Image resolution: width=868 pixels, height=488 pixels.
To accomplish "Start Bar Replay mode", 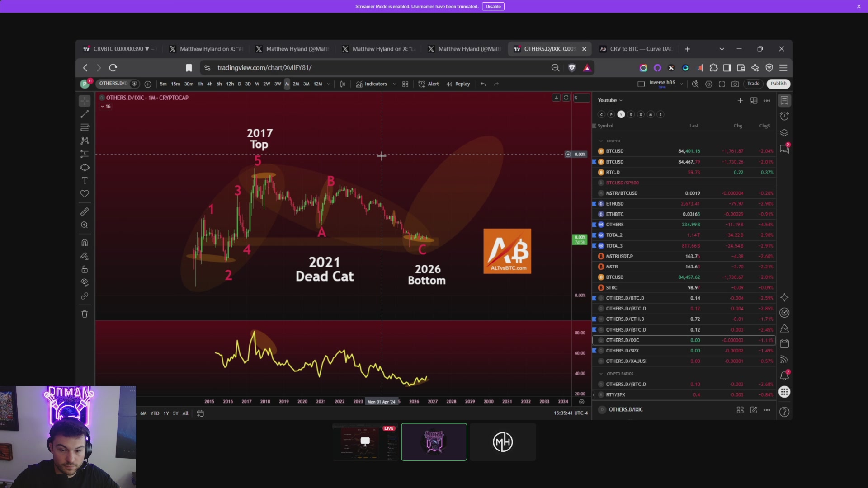I will click(458, 84).
